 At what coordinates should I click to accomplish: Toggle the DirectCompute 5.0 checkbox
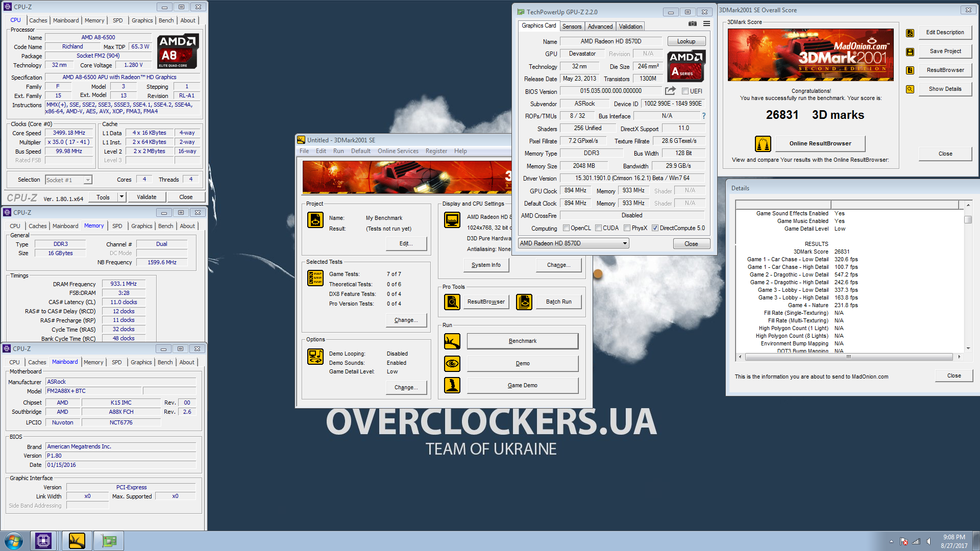point(655,228)
